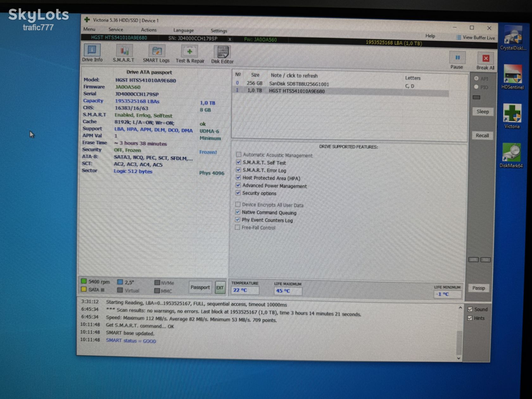The height and width of the screenshot is (399, 532).
Task: Click the View Buffer Live icon
Action: (x=459, y=37)
